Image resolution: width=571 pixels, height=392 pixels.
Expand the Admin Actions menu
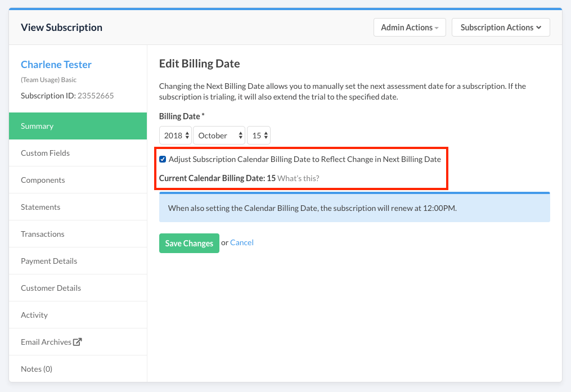click(x=409, y=28)
